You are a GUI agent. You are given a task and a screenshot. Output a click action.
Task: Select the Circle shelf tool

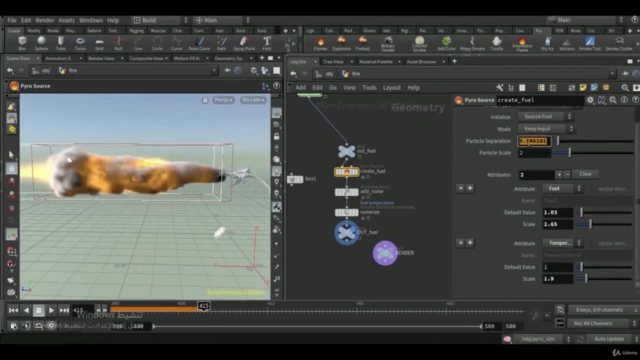(x=157, y=43)
